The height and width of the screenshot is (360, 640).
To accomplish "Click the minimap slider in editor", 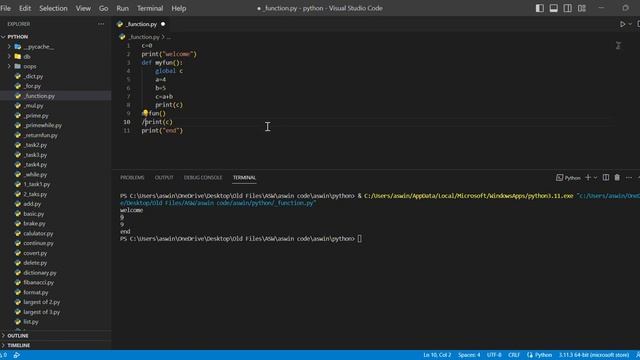I will 618,46.
